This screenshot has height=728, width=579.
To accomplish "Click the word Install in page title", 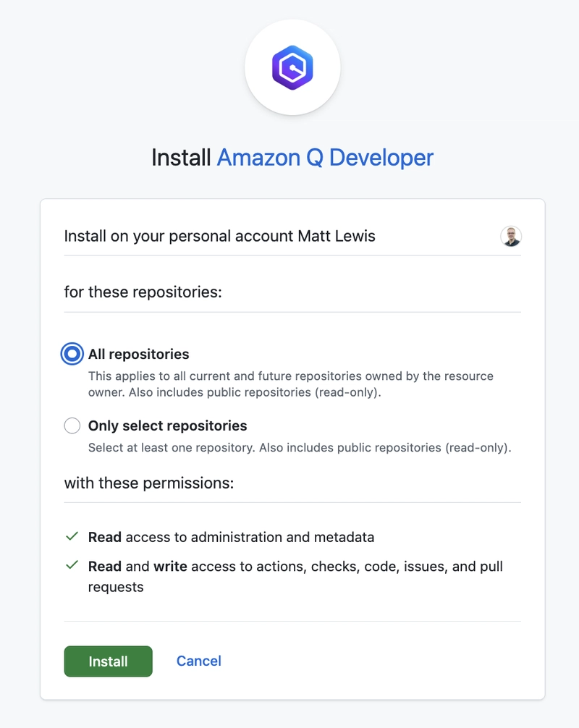I will tap(181, 157).
